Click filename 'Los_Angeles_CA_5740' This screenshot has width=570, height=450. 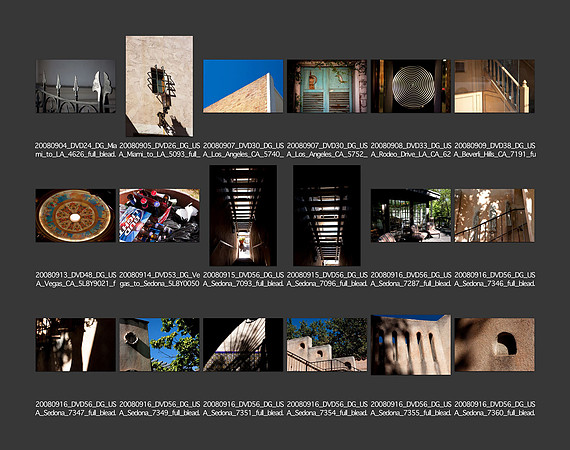(x=243, y=150)
